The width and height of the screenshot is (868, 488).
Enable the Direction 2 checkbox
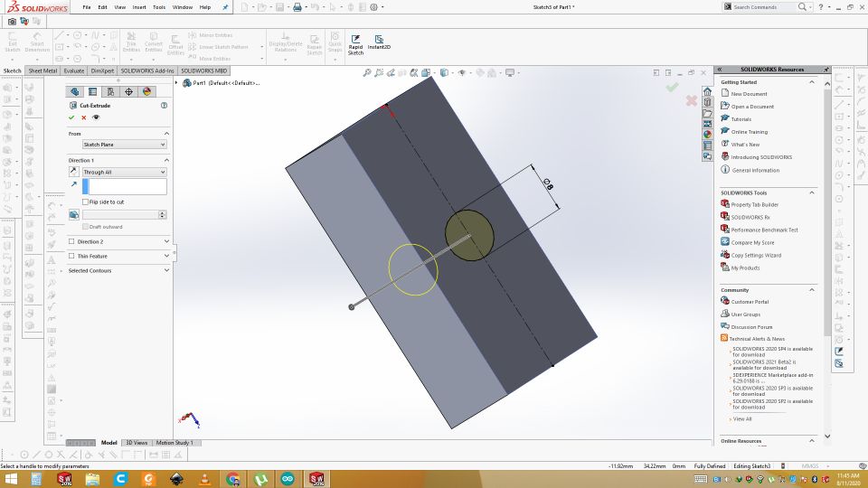point(71,242)
